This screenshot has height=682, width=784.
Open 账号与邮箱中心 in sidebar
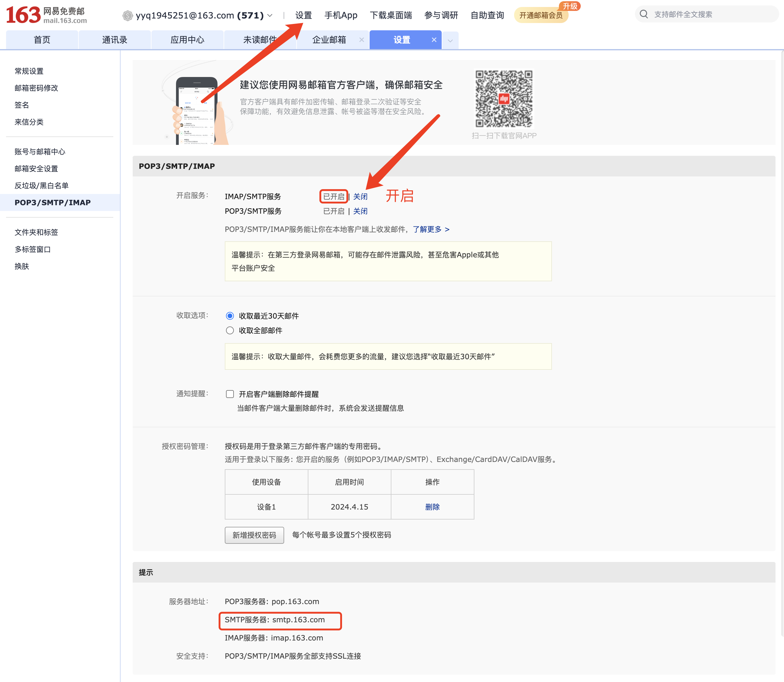pos(40,152)
